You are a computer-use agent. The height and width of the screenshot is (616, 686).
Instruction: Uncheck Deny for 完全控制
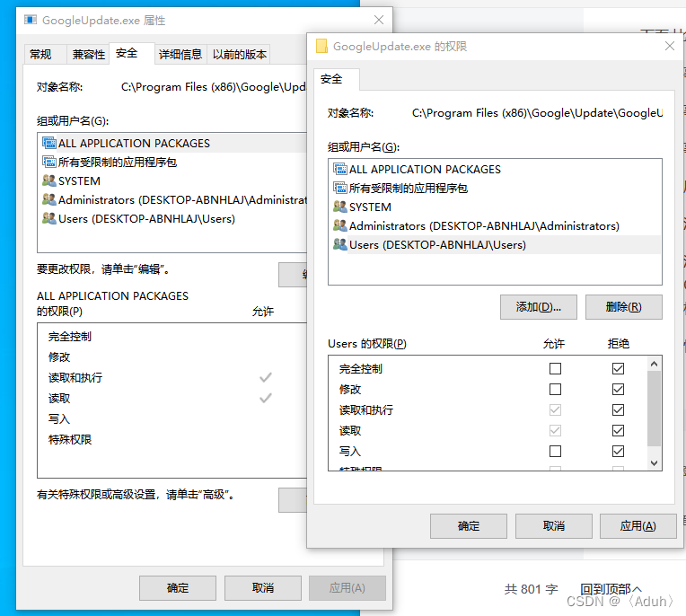click(x=618, y=368)
